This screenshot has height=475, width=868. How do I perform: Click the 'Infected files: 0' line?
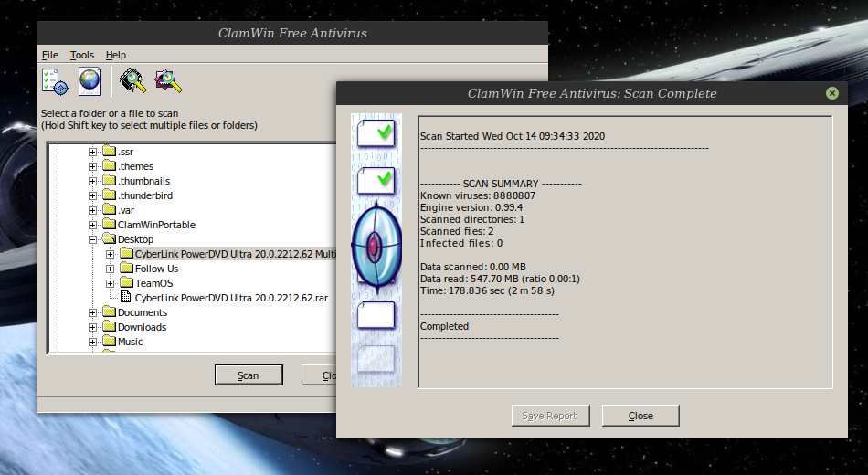pyautogui.click(x=461, y=243)
